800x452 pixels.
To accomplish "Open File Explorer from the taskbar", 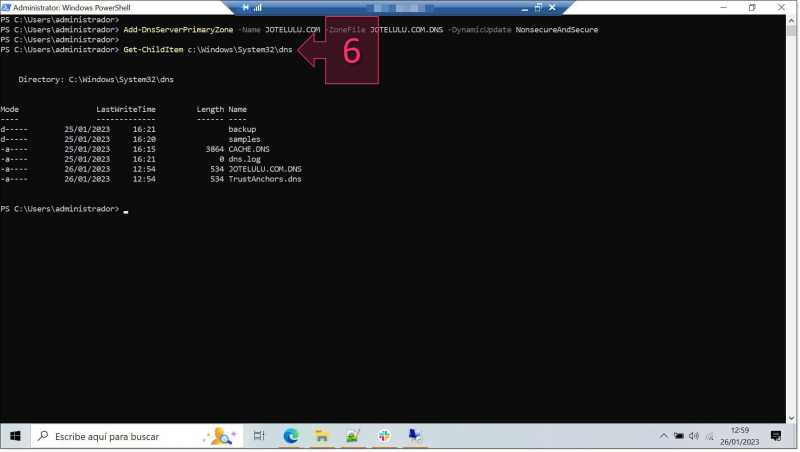I will [x=322, y=436].
